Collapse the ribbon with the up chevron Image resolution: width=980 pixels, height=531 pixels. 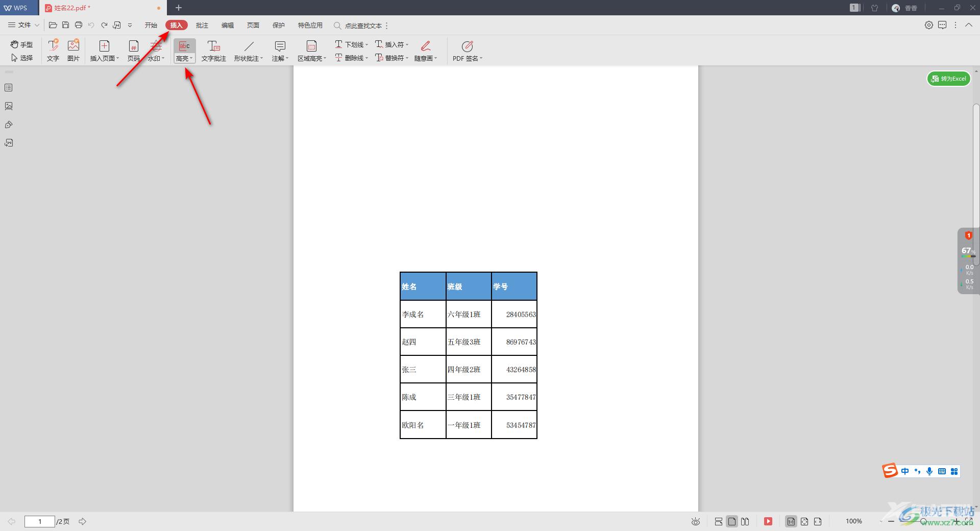[x=969, y=25]
